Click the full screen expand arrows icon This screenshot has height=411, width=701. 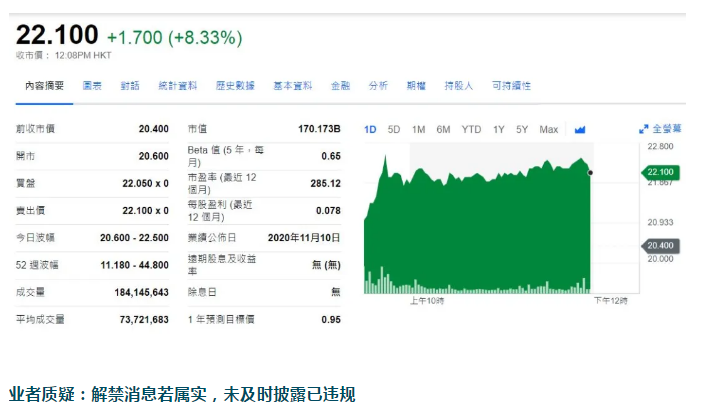(x=643, y=129)
